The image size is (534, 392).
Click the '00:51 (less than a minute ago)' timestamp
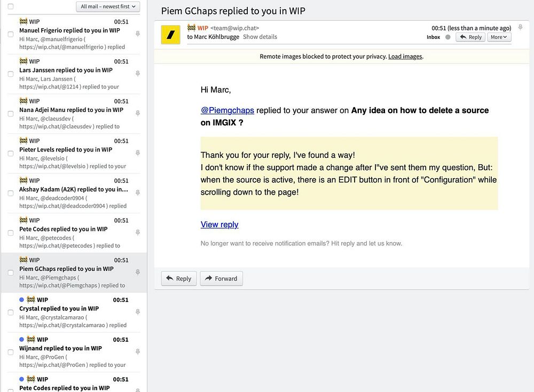click(472, 28)
